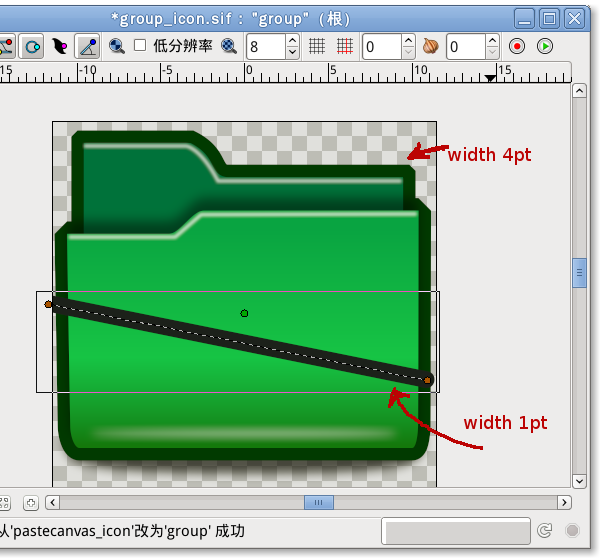Increase the pixel size value of 8
Viewport: 600px width, 558px height.
[292, 41]
